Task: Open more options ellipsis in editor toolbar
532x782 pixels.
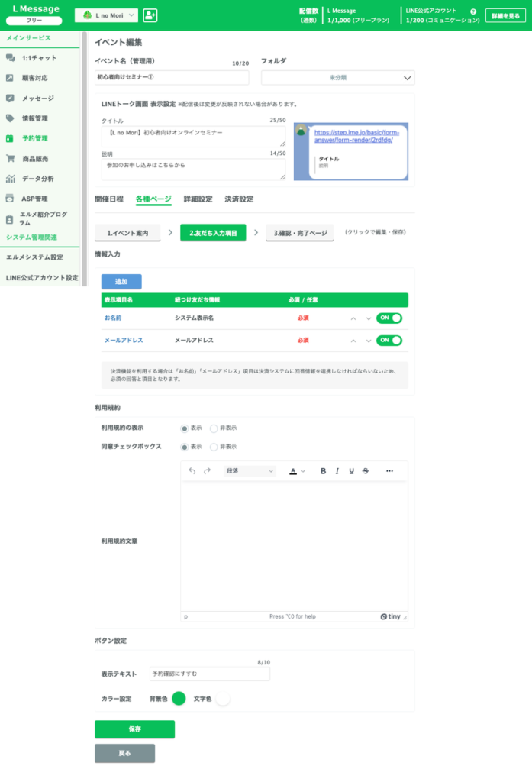Action: (x=389, y=471)
